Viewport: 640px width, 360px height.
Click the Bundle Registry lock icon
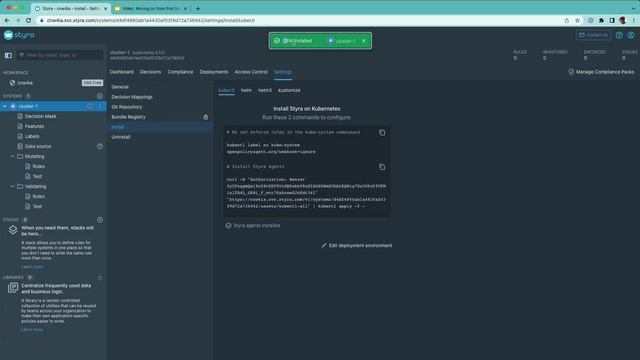tap(206, 117)
